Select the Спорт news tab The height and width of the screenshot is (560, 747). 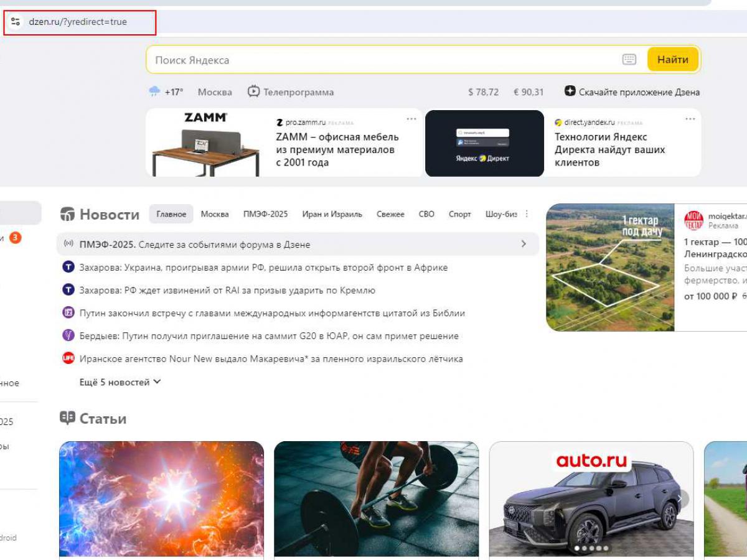click(460, 214)
